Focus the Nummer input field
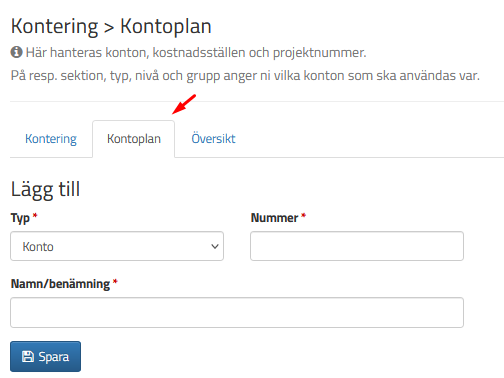This screenshot has width=504, height=378. (x=357, y=246)
